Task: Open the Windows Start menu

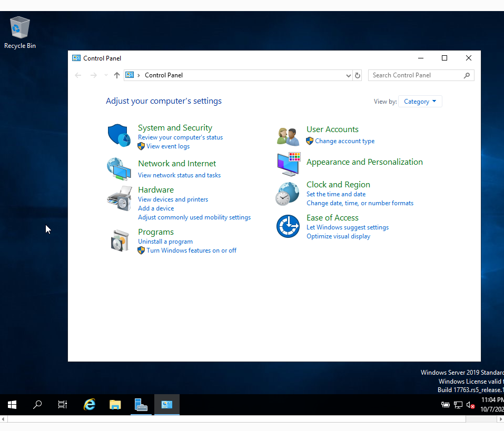Action: (x=12, y=404)
